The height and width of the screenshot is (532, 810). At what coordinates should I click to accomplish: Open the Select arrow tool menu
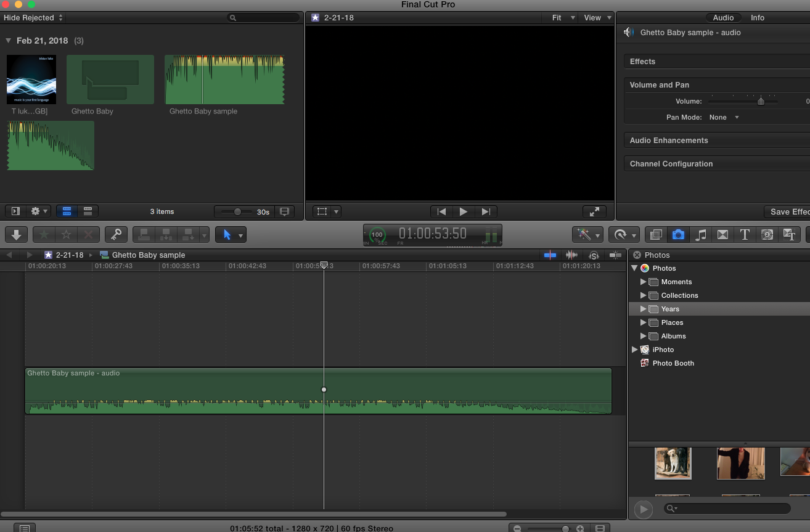pyautogui.click(x=231, y=234)
